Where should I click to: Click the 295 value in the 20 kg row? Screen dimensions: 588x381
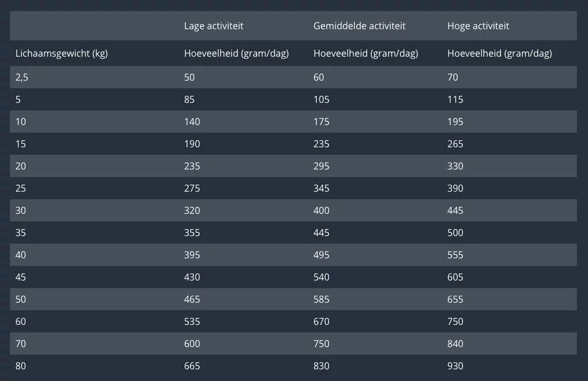(x=321, y=166)
